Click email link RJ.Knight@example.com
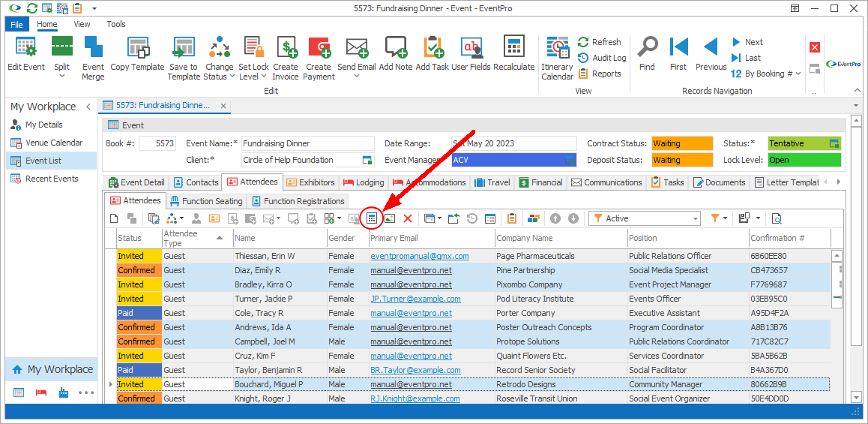Screen dimensions: 868x424 [415, 398]
